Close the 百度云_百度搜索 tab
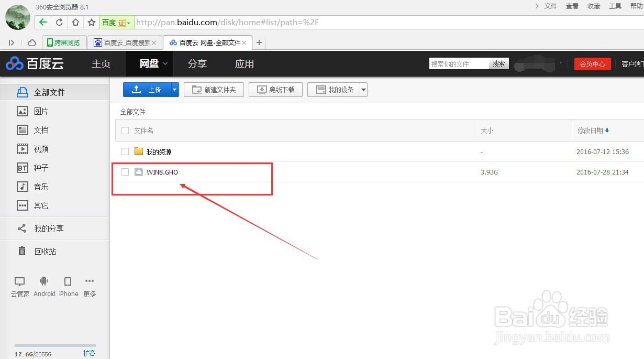 point(154,42)
